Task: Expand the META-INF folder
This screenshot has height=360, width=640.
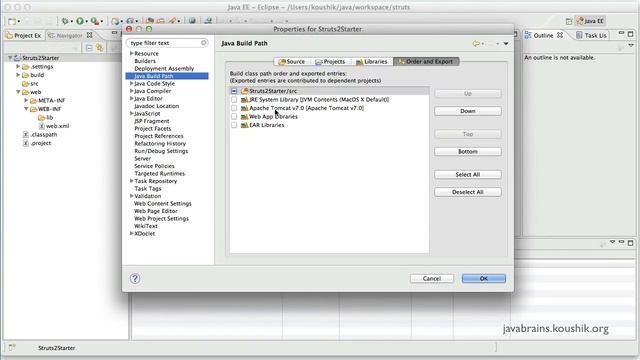Action: 26,100
